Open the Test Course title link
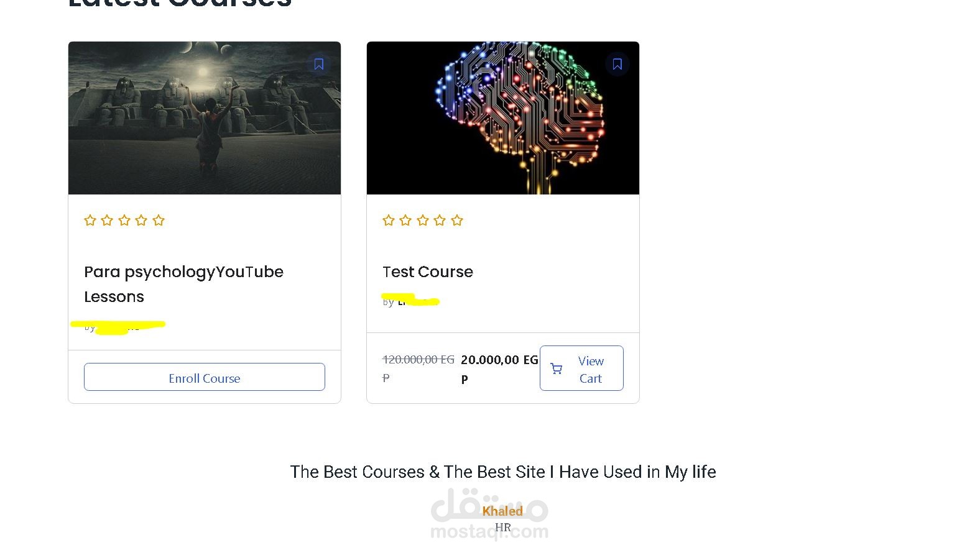 click(428, 272)
